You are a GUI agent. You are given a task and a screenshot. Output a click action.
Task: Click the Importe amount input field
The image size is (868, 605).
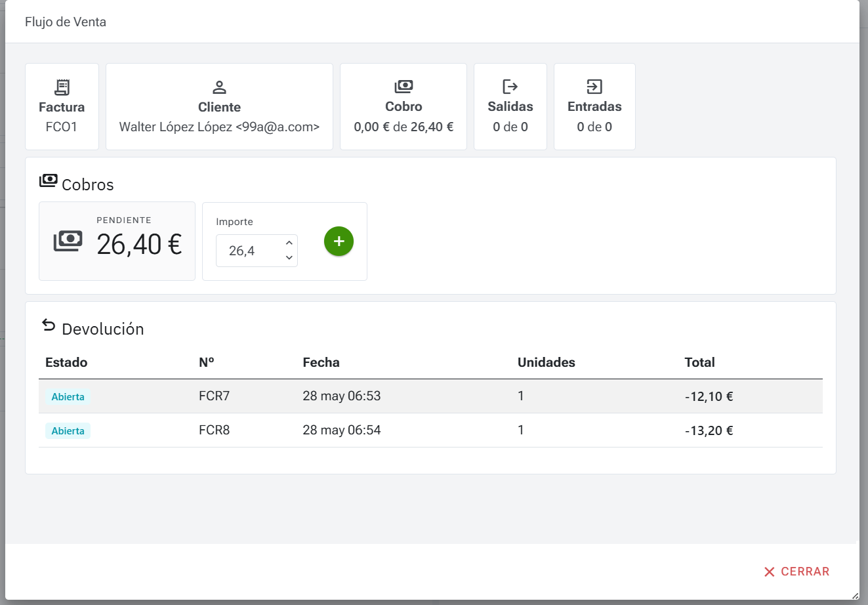coord(249,251)
